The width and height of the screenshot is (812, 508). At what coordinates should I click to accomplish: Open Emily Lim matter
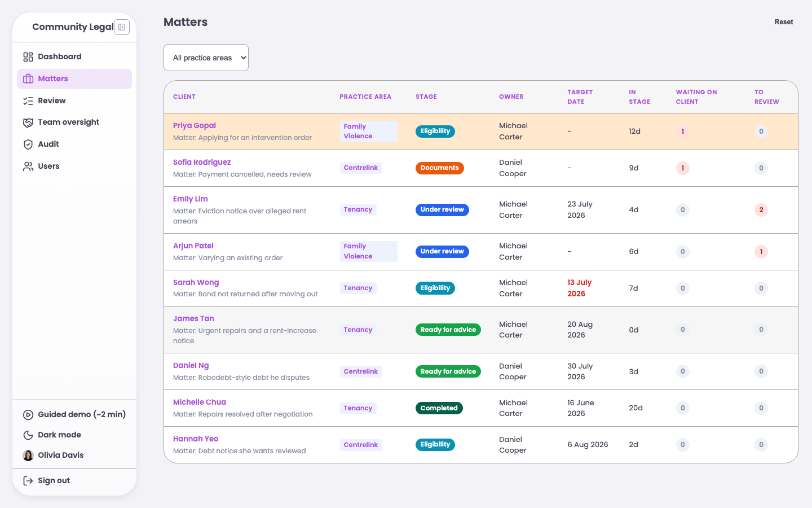(x=191, y=199)
